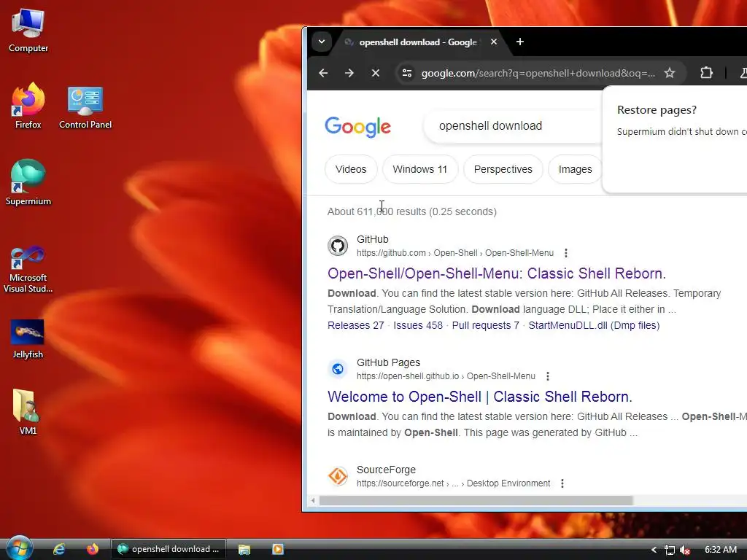The height and width of the screenshot is (560, 747).
Task: Click the muted volume tray icon
Action: tap(685, 550)
